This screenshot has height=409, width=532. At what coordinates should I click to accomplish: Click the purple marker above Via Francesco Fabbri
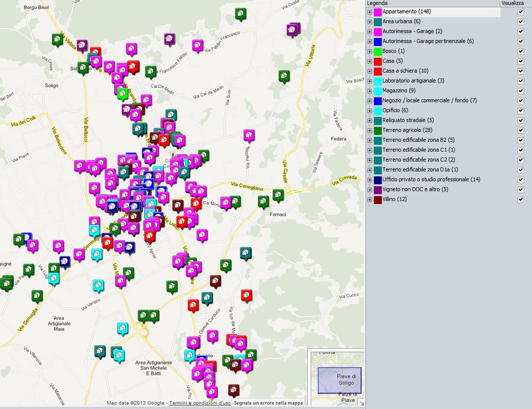[170, 39]
